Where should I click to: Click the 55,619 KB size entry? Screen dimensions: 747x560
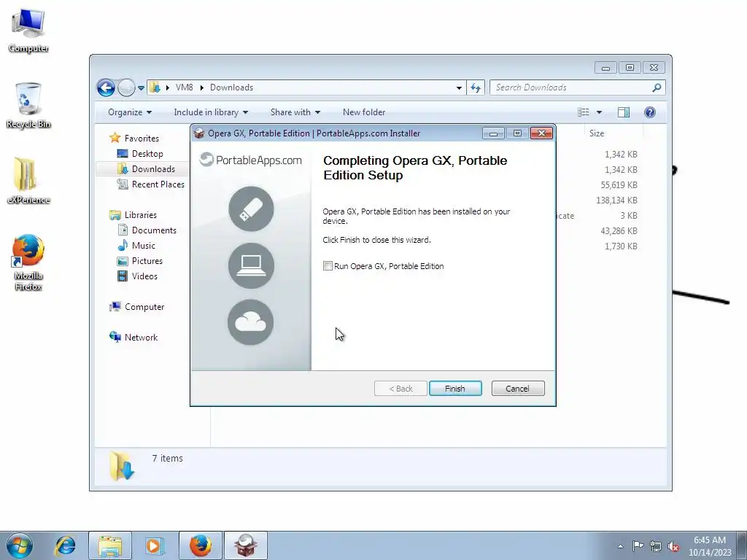[619, 185]
